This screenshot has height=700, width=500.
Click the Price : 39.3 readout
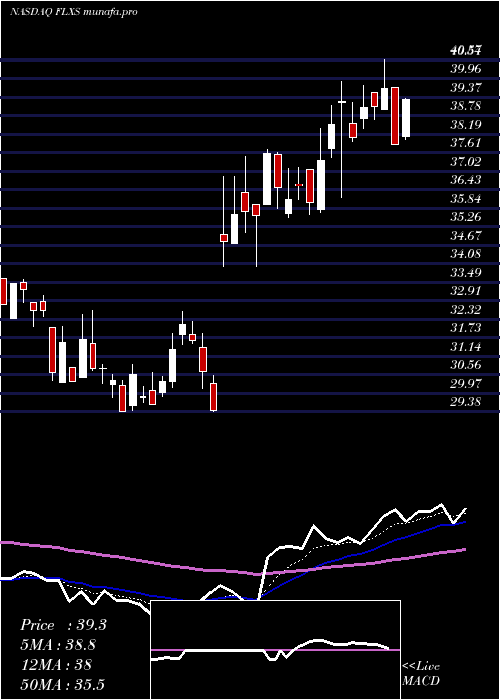(x=63, y=625)
